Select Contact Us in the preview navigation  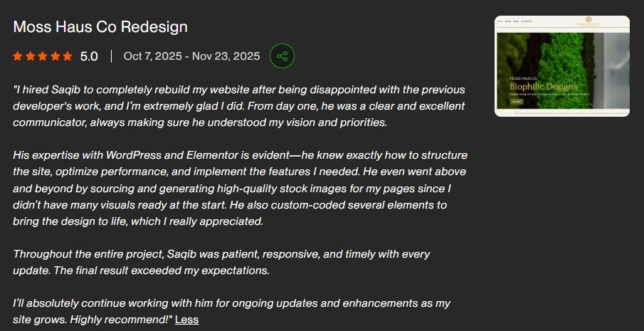click(x=527, y=21)
